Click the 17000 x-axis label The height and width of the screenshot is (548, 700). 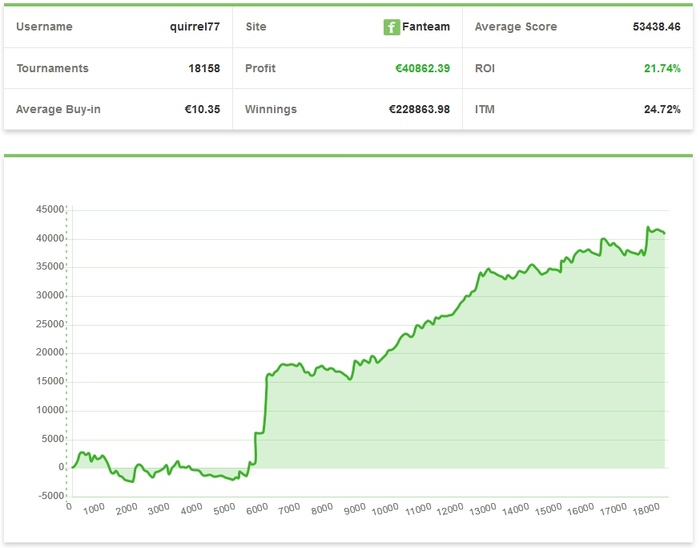point(613,509)
